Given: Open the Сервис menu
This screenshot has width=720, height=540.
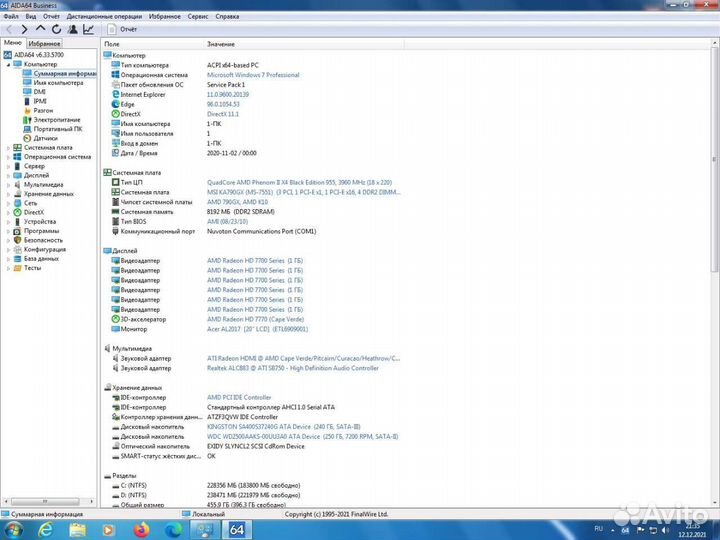Looking at the screenshot, I should (x=198, y=17).
